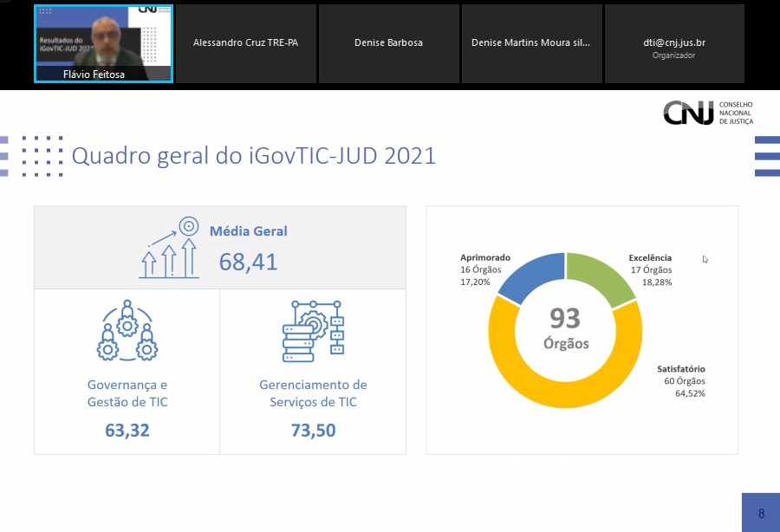Click the 93 Órgãos donut center
This screenshot has width=780, height=532.
565,328
